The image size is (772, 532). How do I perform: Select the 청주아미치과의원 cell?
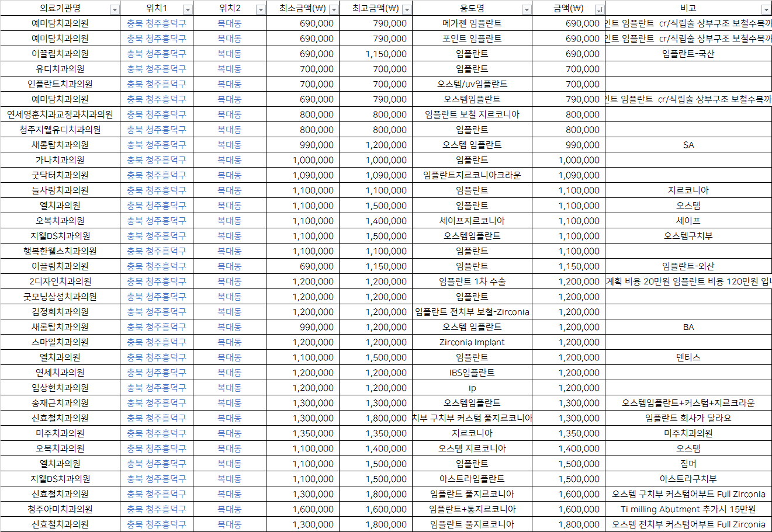click(60, 509)
